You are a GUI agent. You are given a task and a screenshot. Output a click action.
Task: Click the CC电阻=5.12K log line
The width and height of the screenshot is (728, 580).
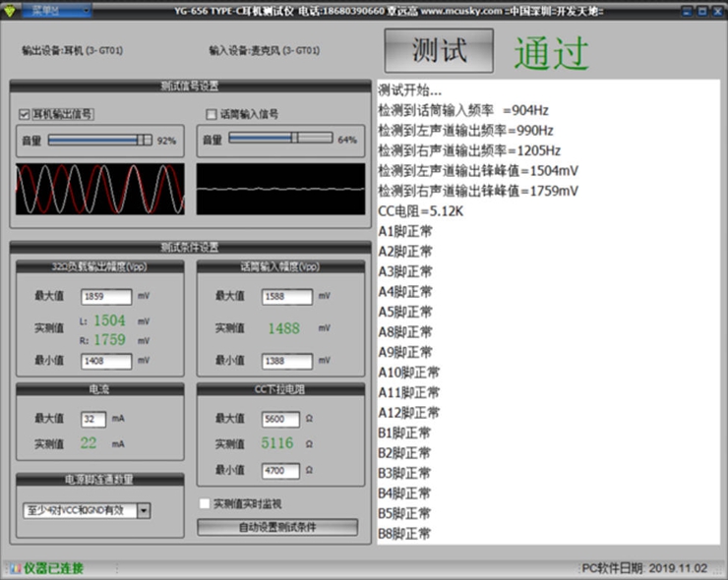coord(421,211)
